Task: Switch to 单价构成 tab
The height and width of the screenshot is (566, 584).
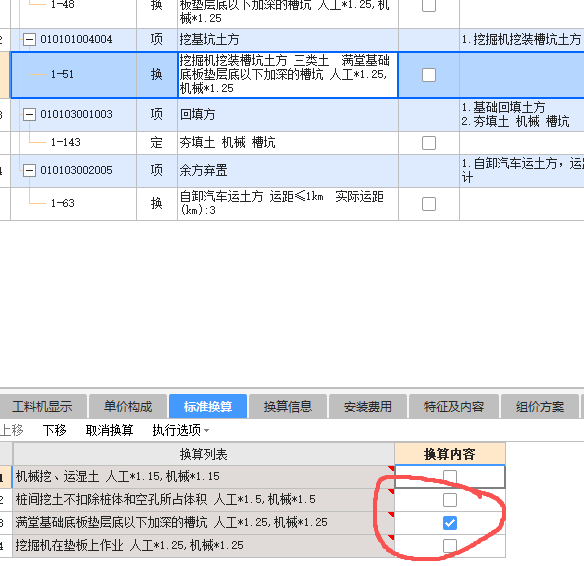Action: [x=128, y=406]
